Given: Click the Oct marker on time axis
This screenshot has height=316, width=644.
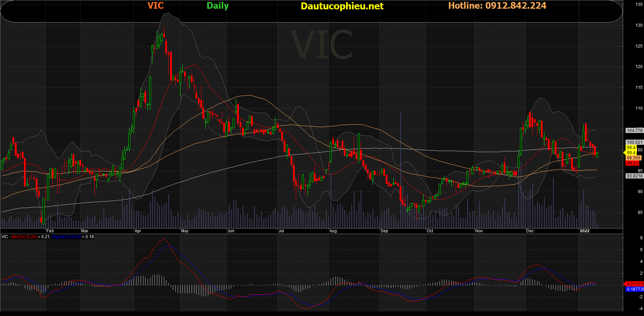Looking at the screenshot, I should [430, 231].
